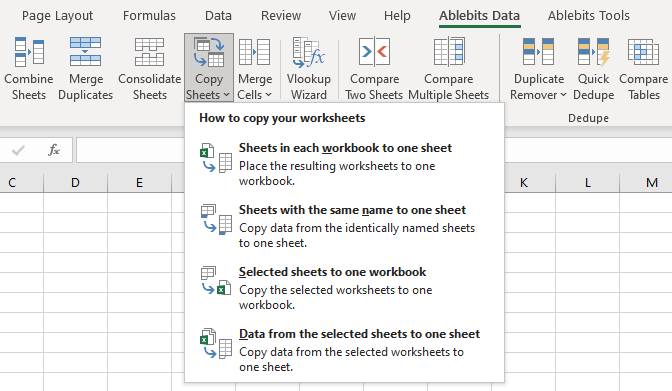The image size is (672, 391).
Task: Click 'Copy the selected worksheets to one workbook.' text
Action: coord(335,297)
